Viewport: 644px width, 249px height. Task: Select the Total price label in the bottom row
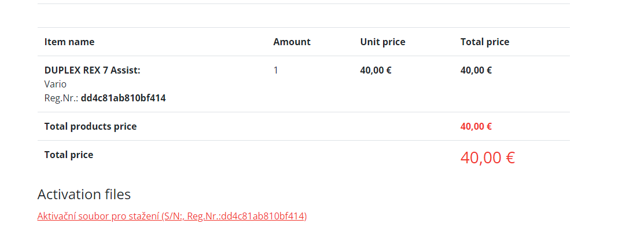(69, 155)
